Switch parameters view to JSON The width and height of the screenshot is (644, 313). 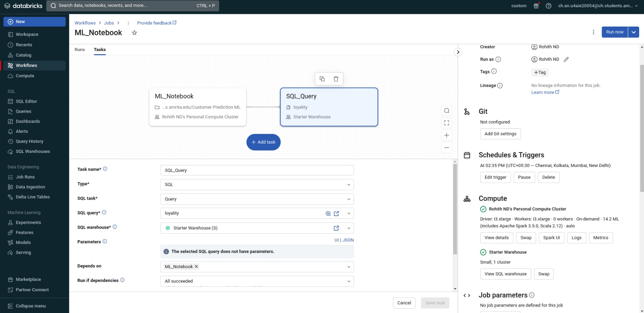[348, 240]
